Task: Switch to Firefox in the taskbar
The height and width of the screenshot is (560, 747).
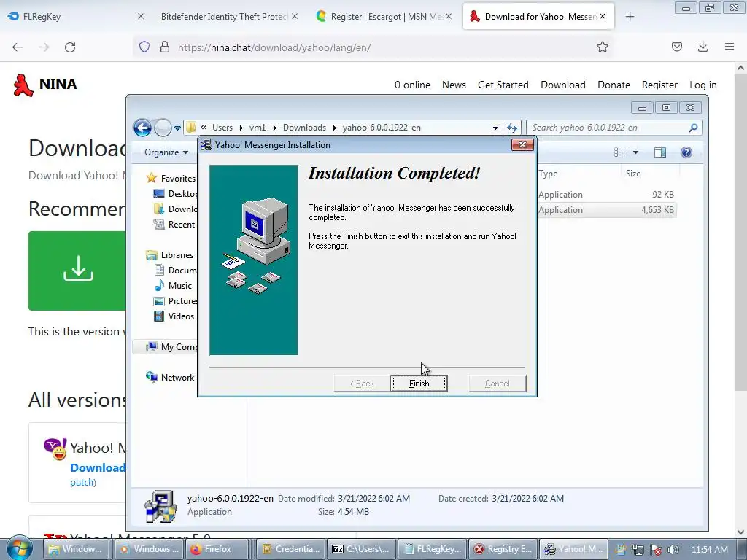Action: [x=219, y=549]
